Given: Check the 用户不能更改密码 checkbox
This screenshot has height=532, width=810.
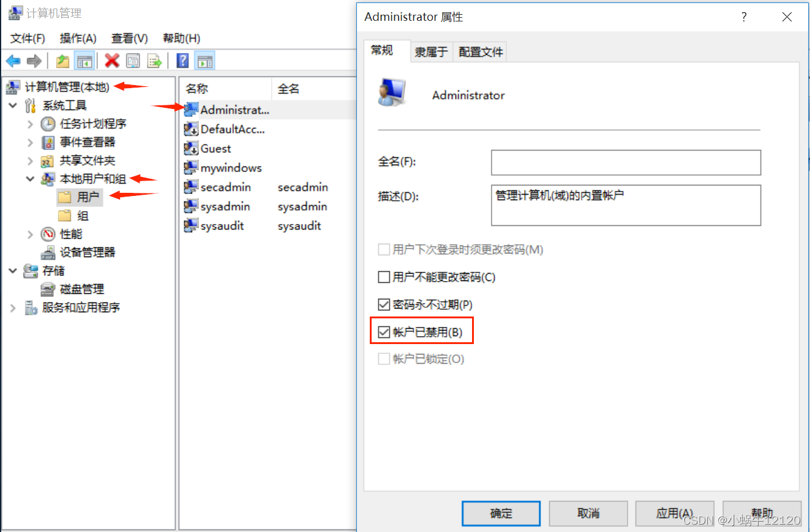Looking at the screenshot, I should [x=384, y=277].
